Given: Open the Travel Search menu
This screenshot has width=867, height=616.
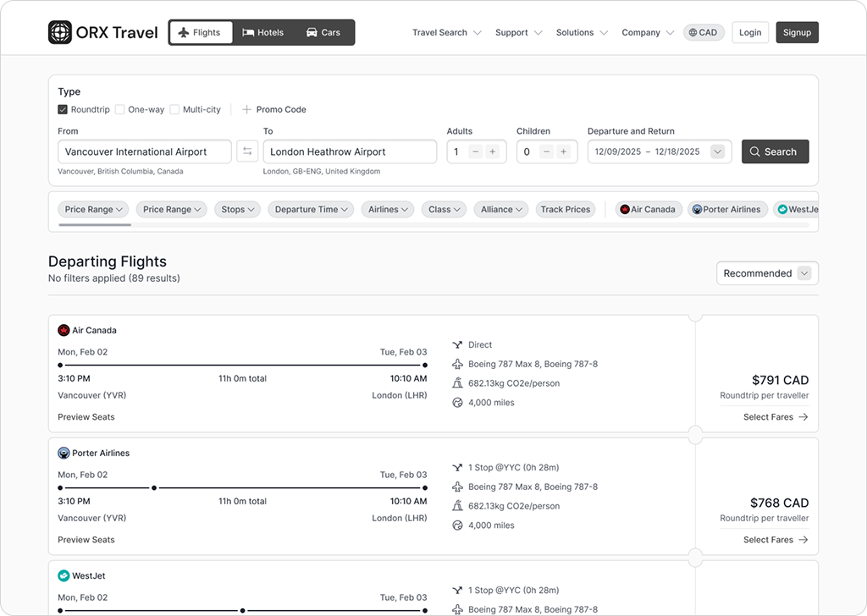Looking at the screenshot, I should click(447, 33).
